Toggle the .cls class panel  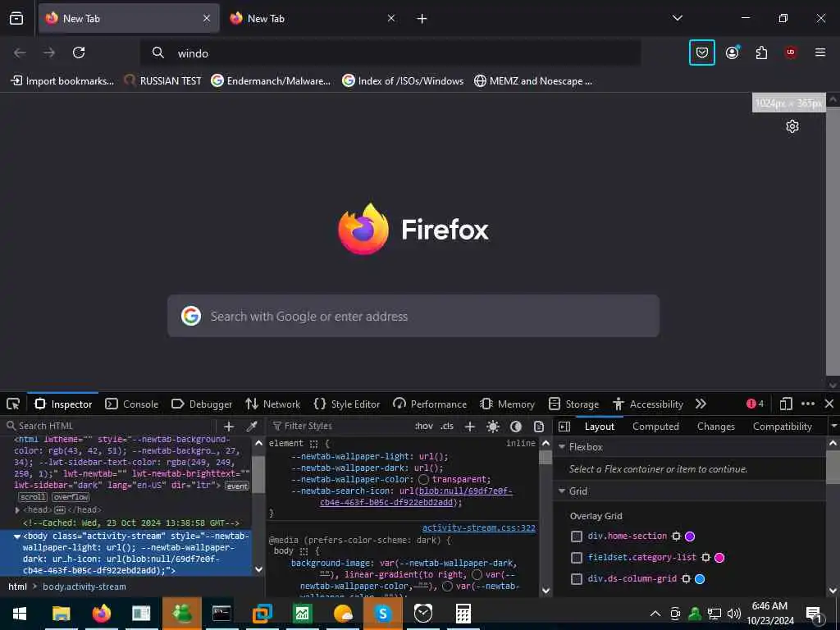pyautogui.click(x=447, y=427)
